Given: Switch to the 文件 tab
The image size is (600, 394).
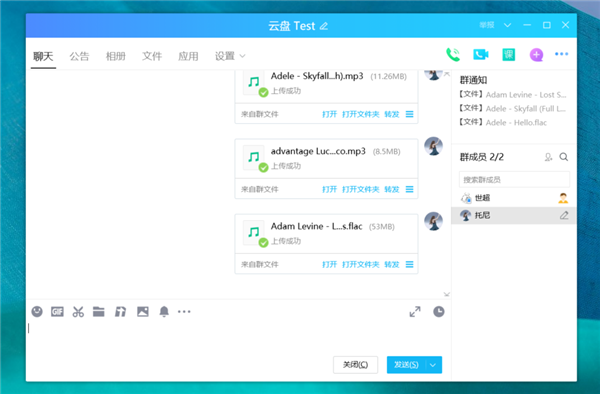Looking at the screenshot, I should pos(152,56).
